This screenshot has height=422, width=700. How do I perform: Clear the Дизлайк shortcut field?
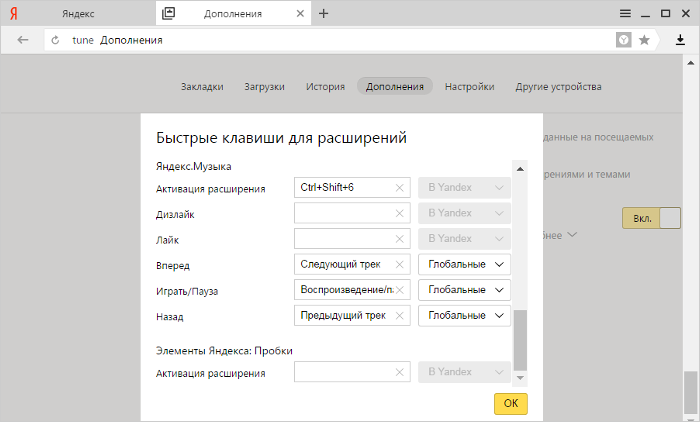click(400, 213)
